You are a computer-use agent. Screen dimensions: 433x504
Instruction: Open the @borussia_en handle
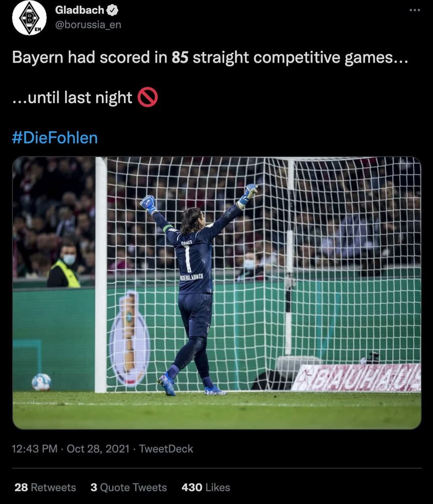(x=88, y=25)
